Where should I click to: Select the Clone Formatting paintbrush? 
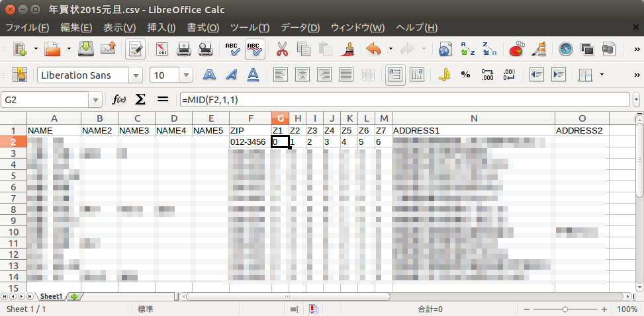(x=347, y=50)
